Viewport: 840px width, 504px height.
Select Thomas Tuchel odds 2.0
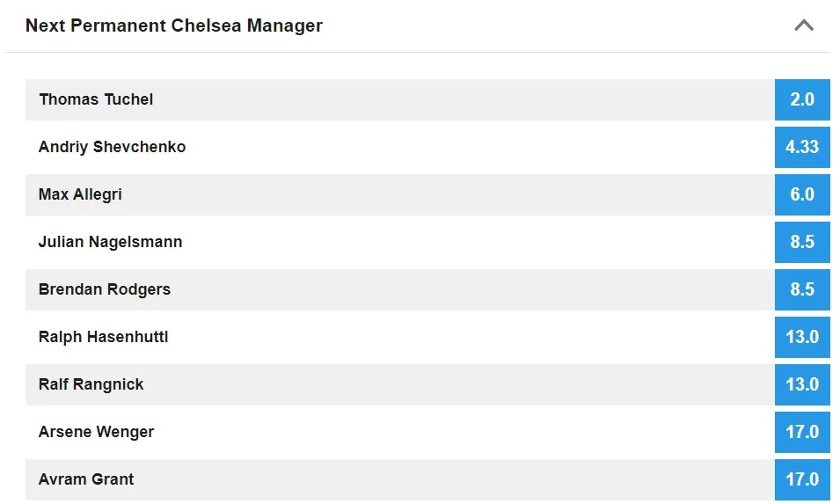(802, 99)
